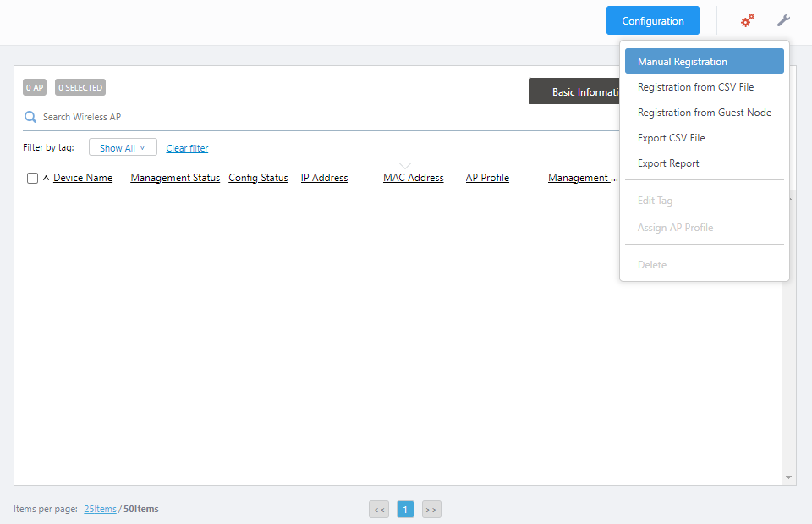812x524 pixels.
Task: Select Registration from CSV File
Action: click(x=695, y=87)
